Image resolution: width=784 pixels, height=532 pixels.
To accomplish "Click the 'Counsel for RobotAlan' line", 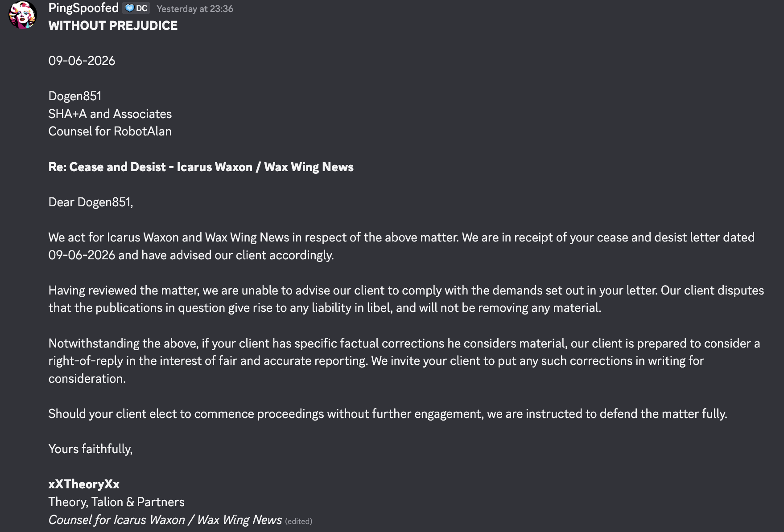I will pos(110,131).
